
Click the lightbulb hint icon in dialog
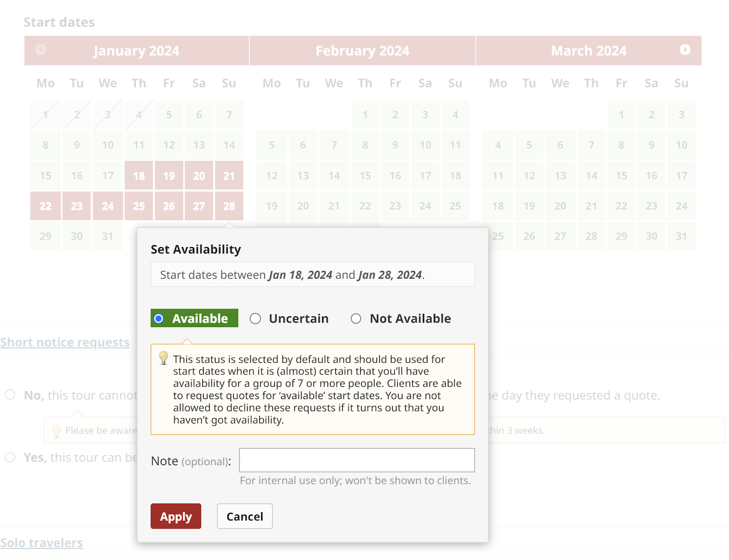[163, 358]
